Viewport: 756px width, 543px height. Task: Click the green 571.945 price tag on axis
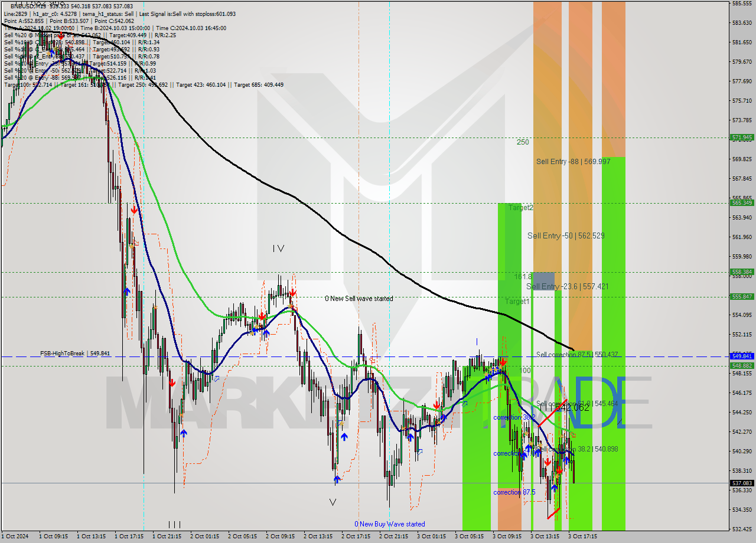tap(742, 138)
